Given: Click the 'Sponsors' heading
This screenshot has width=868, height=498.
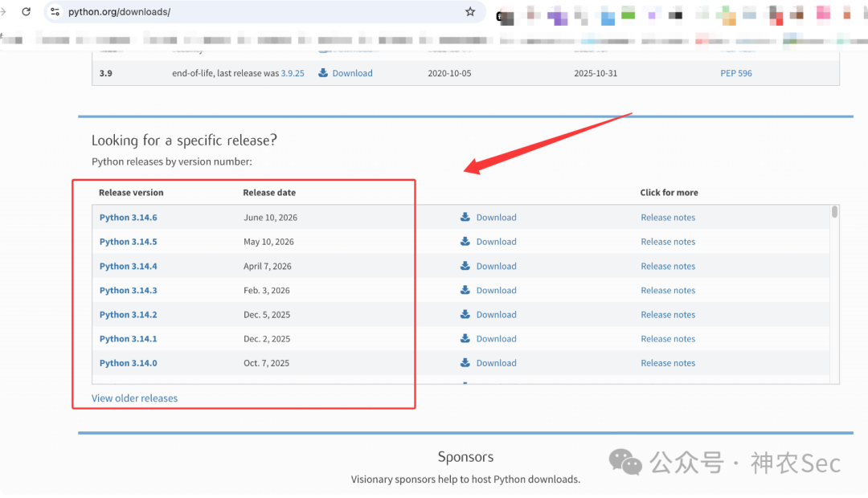Looking at the screenshot, I should coord(465,457).
